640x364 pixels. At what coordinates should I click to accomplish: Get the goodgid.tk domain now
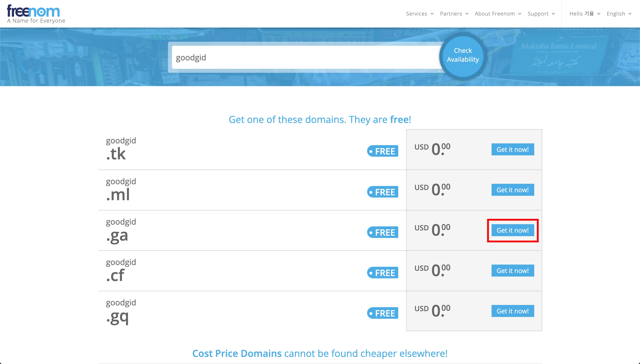(x=513, y=150)
